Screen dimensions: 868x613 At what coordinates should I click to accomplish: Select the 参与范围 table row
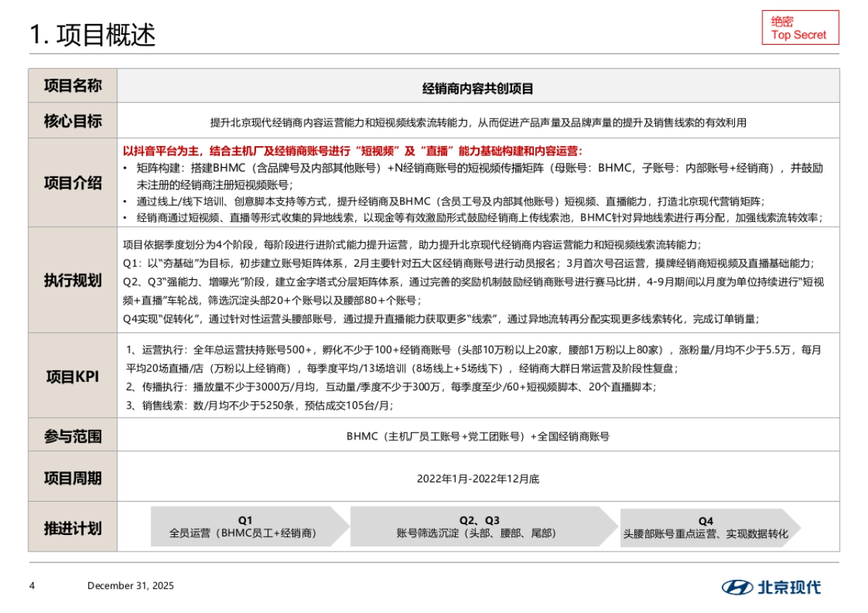tap(434, 437)
